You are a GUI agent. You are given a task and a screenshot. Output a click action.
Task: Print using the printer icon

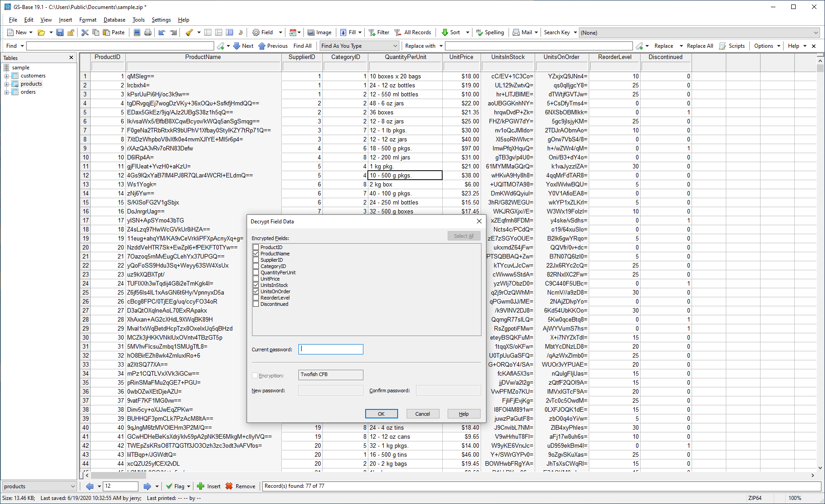[x=148, y=32]
